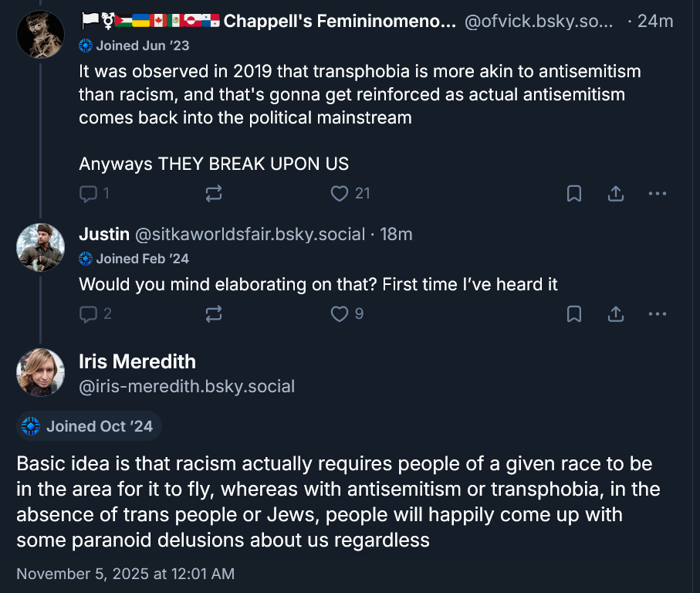Like Justin's post with 9 likes
The image size is (700, 593).
pos(340,313)
